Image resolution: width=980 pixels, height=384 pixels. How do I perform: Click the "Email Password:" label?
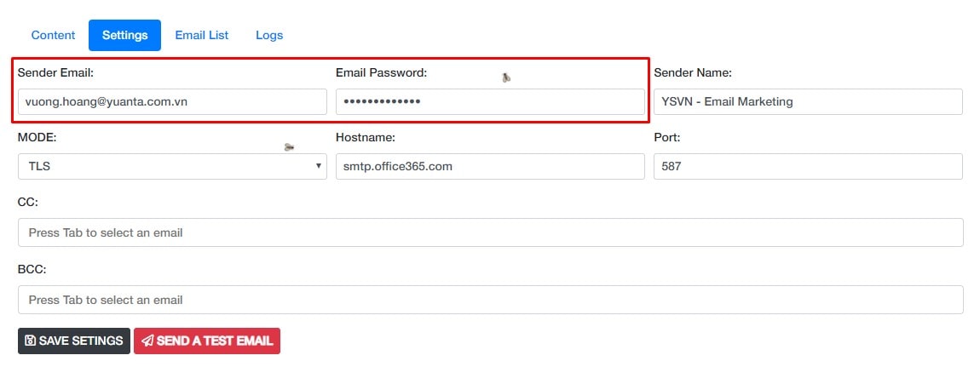[x=381, y=73]
